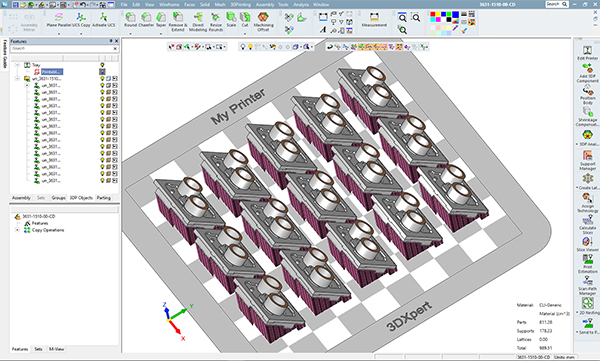Viewport: 600px width, 361px height.
Task: Toggle visibility bulb for un_3631-1510 assembly row
Action: [102, 78]
